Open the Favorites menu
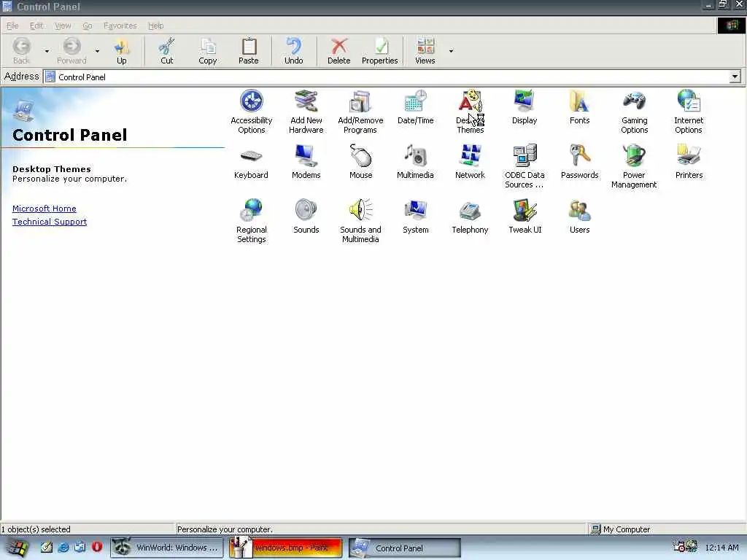This screenshot has width=747, height=560. [120, 26]
